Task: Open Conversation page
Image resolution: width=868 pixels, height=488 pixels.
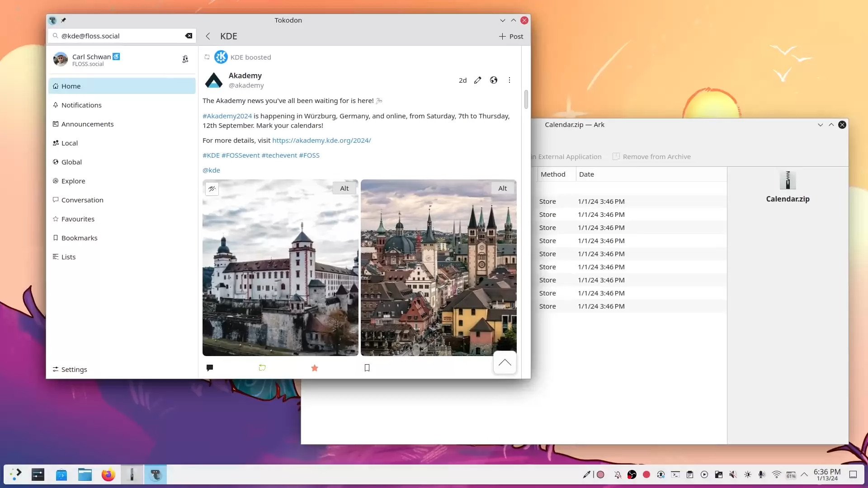Action: (x=122, y=200)
